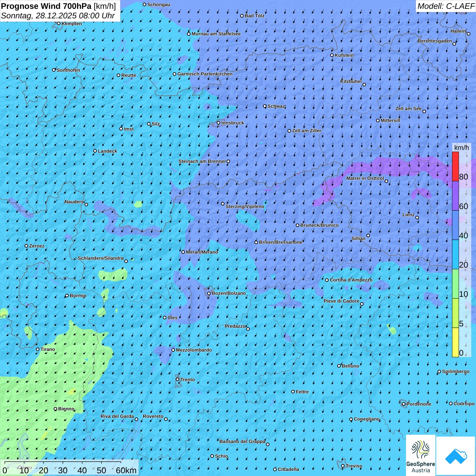Click the Bormio city label
476x476 pixels.
coord(78,295)
